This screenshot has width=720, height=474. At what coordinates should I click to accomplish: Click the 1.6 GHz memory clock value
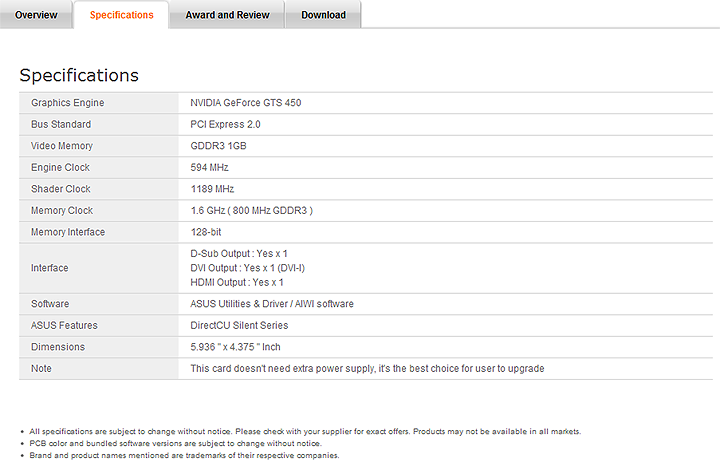pyautogui.click(x=252, y=211)
